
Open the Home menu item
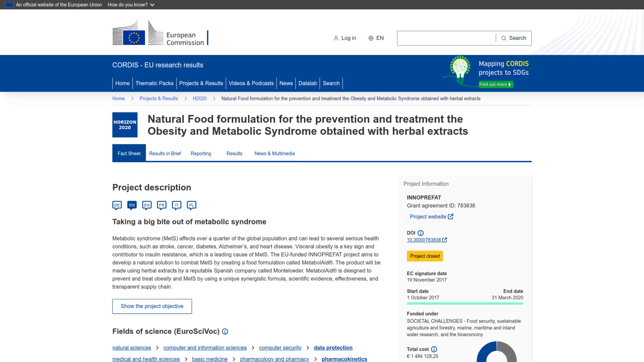(122, 83)
